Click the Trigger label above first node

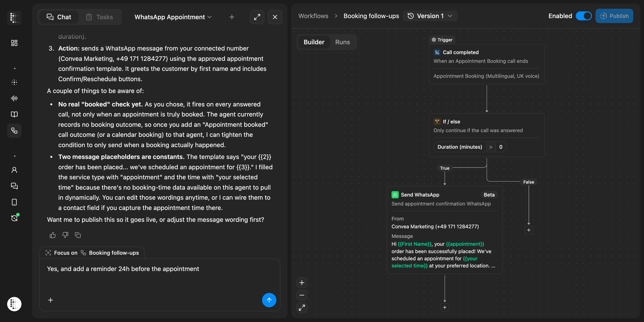(442, 40)
